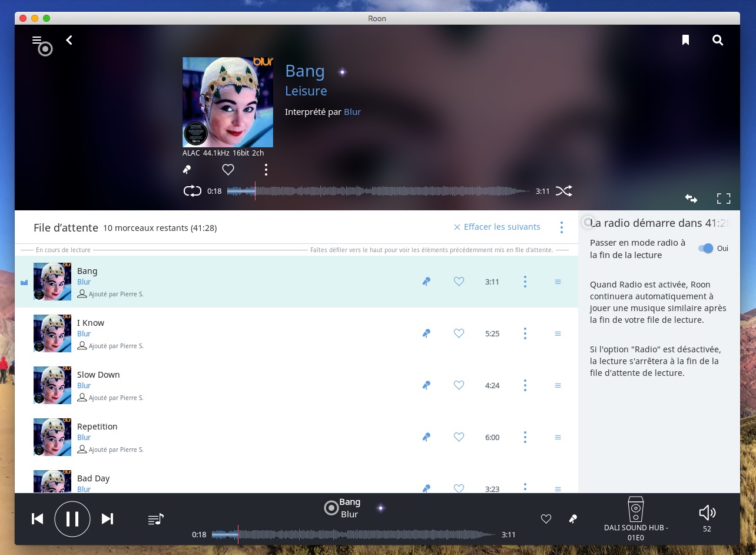Favorite the Bang queue row

[459, 282]
